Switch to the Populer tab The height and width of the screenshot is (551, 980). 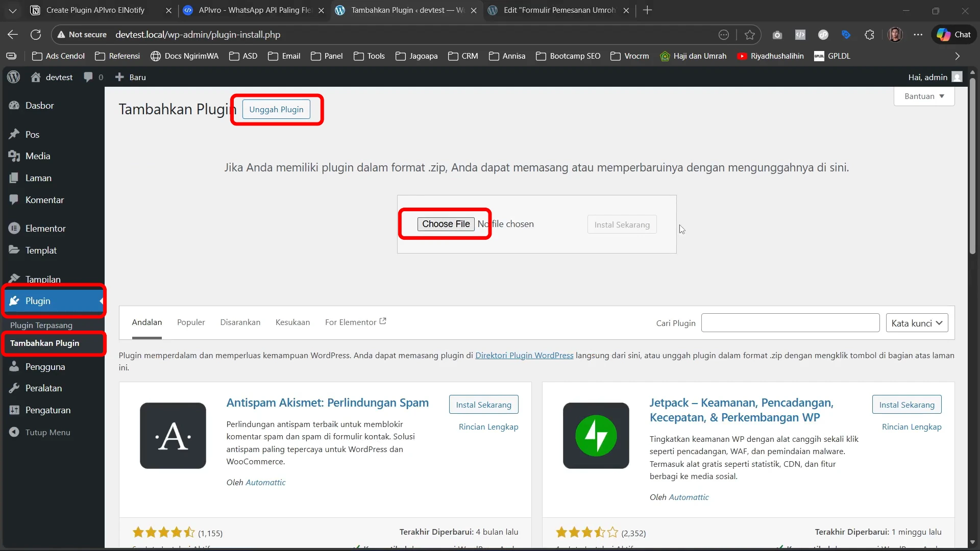(x=191, y=322)
